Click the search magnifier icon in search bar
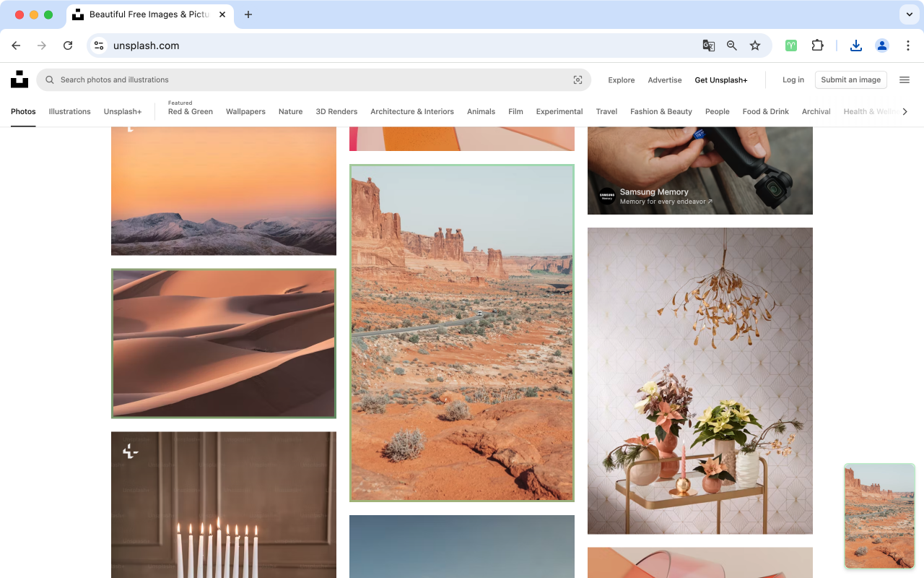This screenshot has width=924, height=578. [50, 80]
